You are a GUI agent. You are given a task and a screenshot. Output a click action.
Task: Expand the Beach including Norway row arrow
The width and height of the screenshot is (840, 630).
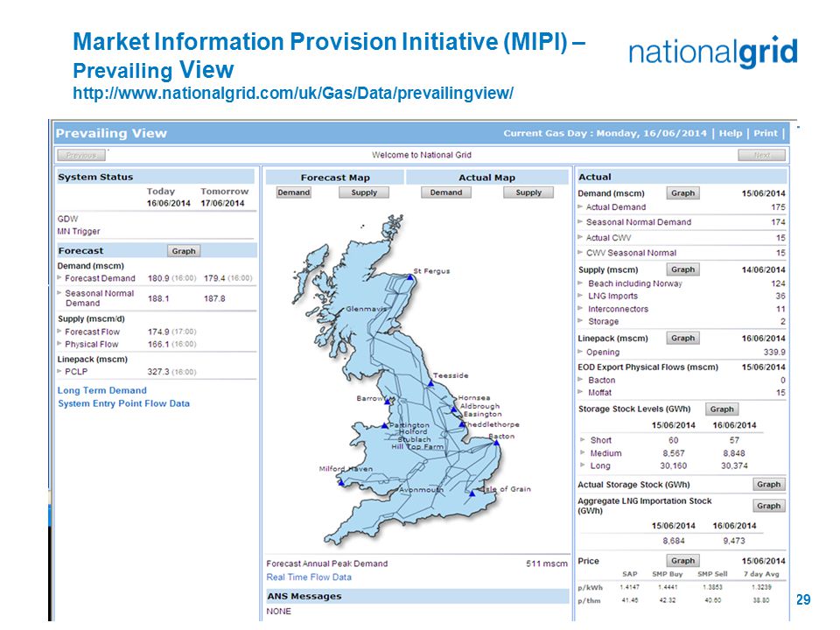pyautogui.click(x=580, y=283)
